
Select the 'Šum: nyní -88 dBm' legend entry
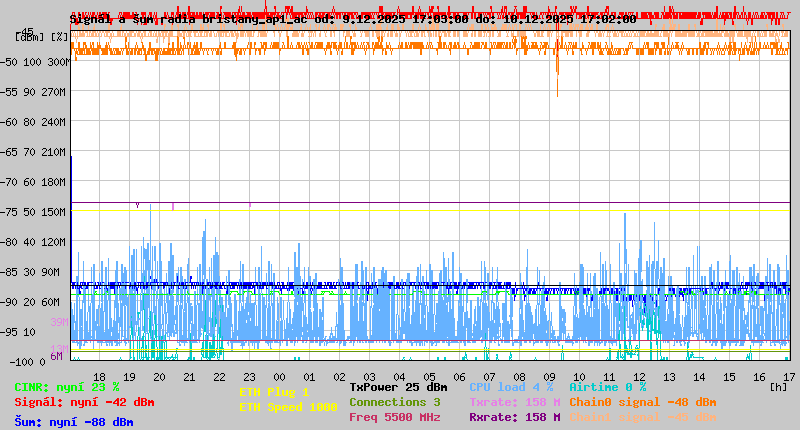[x=74, y=422]
